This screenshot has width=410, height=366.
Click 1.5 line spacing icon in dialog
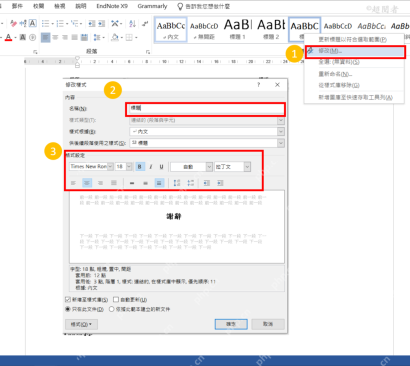[146, 183]
